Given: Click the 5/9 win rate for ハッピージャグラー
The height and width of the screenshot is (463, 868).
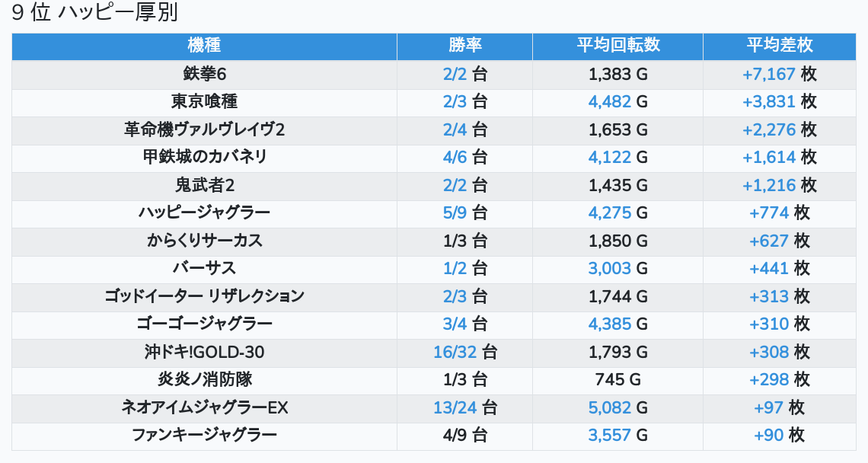Looking at the screenshot, I should tap(455, 212).
